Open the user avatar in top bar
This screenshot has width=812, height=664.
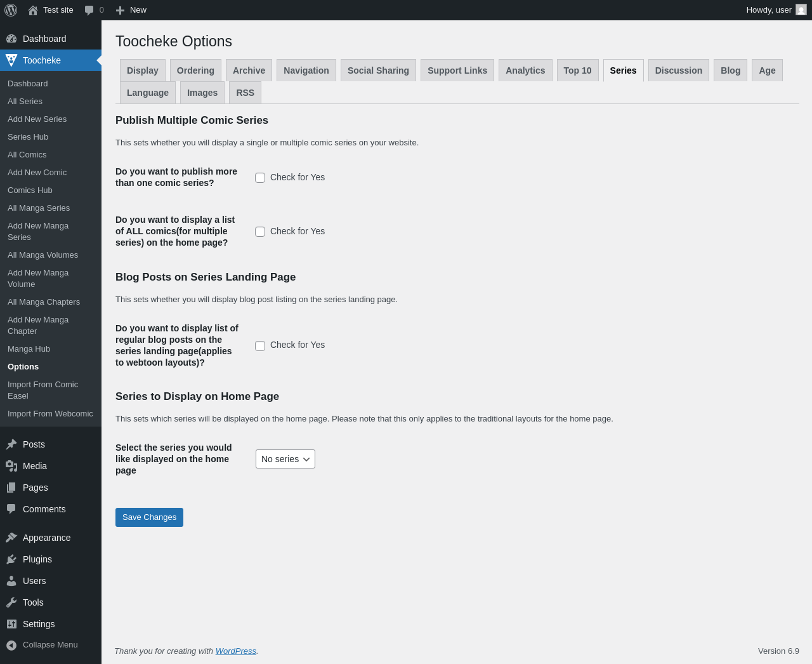801,10
